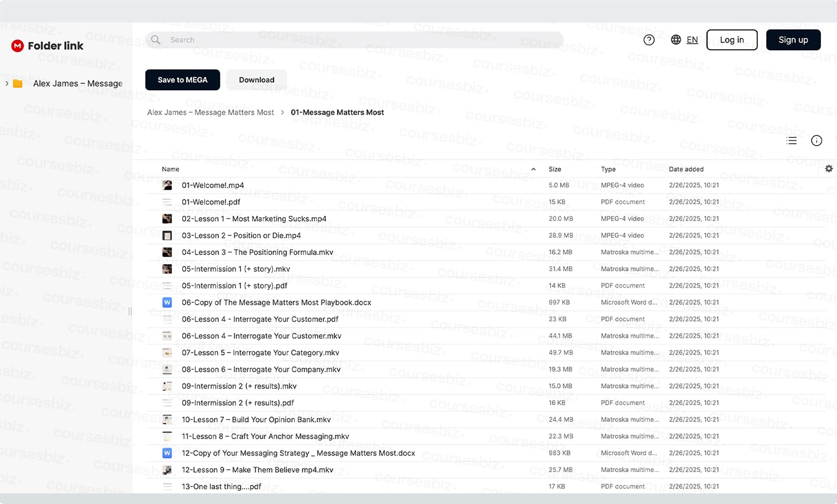
Task: Click the 31.4 MB size cell
Action: [560, 269]
